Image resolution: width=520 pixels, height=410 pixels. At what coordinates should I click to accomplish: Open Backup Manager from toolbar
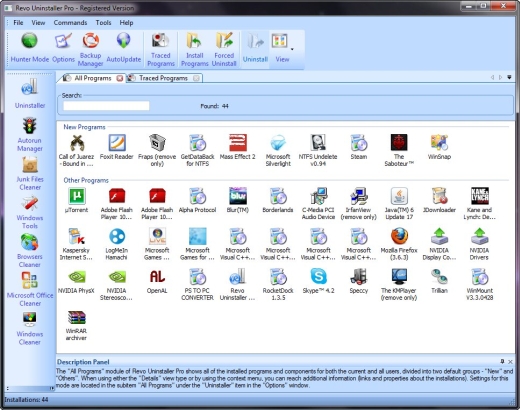pos(90,49)
